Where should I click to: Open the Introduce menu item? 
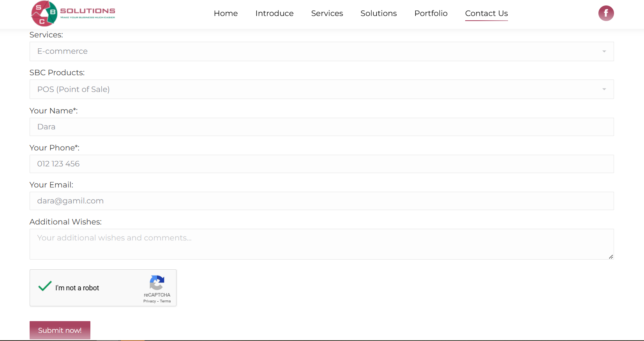point(274,13)
